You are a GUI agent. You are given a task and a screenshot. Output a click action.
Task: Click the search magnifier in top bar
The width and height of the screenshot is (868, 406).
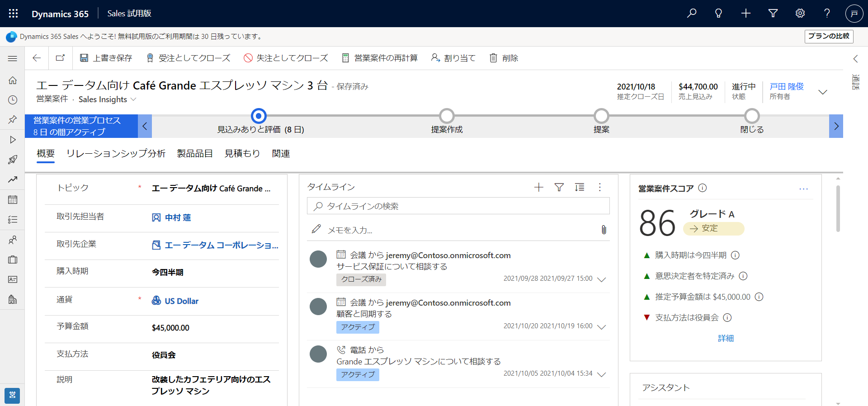pos(692,14)
